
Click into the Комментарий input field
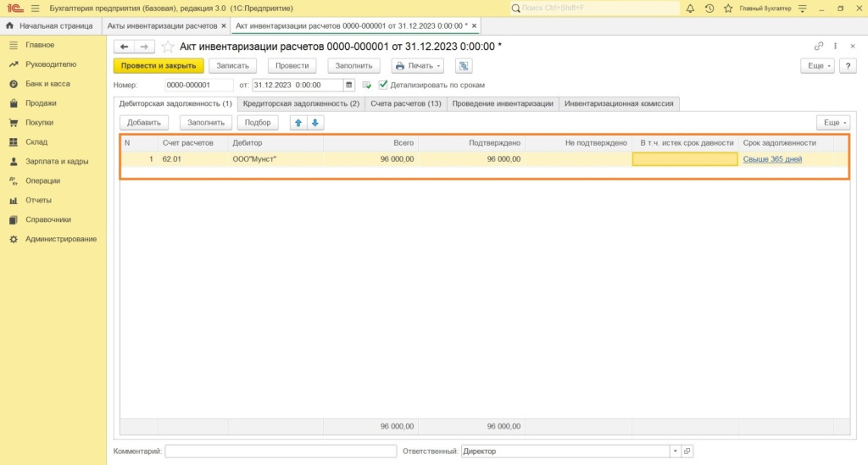coord(281,451)
